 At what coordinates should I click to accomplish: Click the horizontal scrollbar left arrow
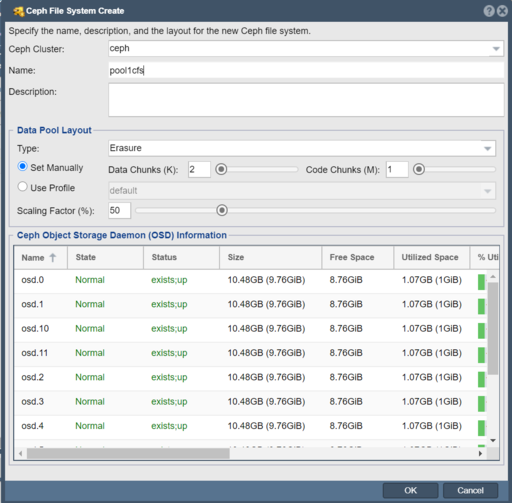click(x=21, y=454)
